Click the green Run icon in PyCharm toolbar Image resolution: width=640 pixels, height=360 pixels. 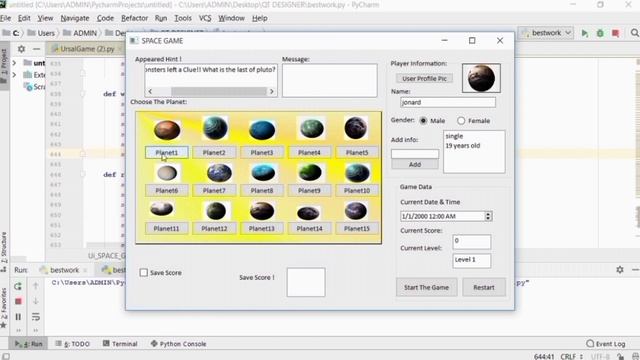pyautogui.click(x=584, y=33)
